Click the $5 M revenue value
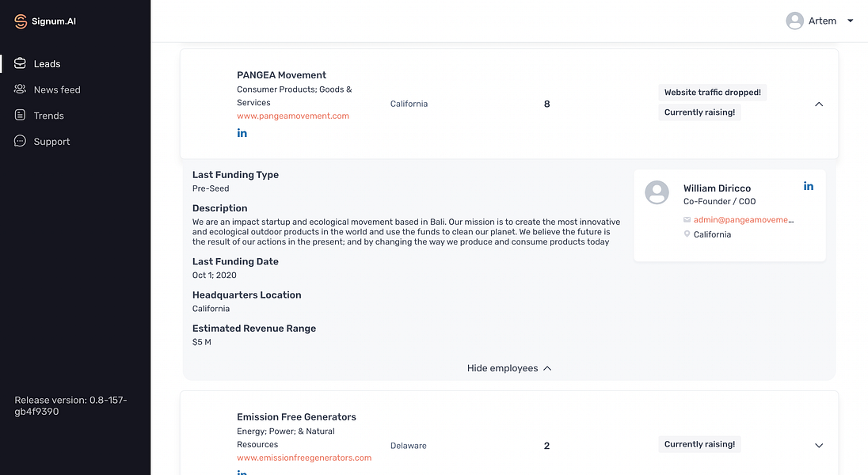Image resolution: width=868 pixels, height=475 pixels. (201, 342)
